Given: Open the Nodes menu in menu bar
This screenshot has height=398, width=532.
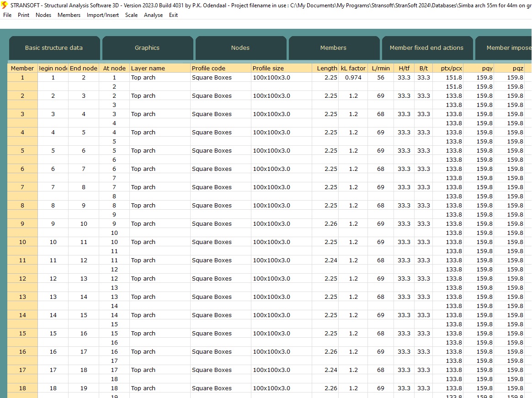Looking at the screenshot, I should coord(43,15).
